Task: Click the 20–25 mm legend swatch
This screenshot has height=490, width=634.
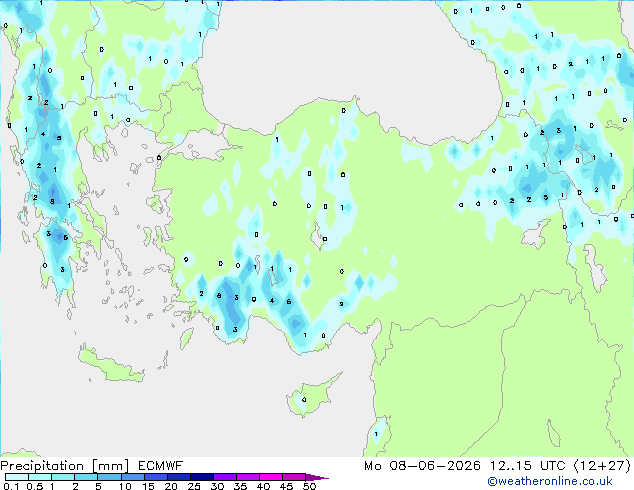Action: [x=178, y=477]
